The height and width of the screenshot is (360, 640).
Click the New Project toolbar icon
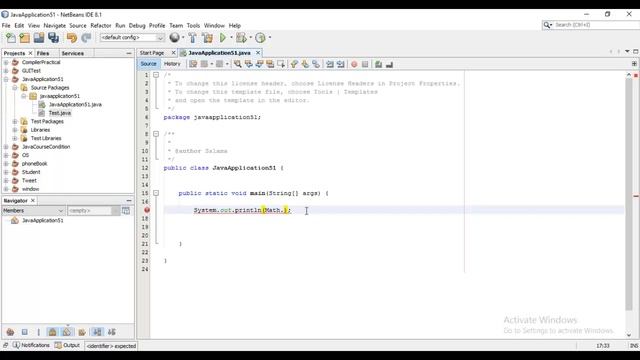click(x=24, y=38)
